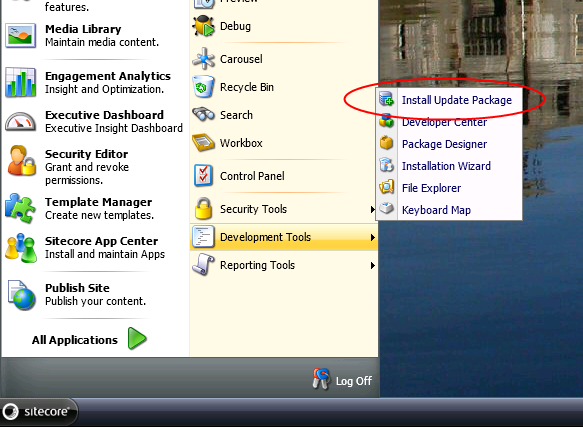Click the Log Off text
The width and height of the screenshot is (583, 427).
tap(354, 381)
